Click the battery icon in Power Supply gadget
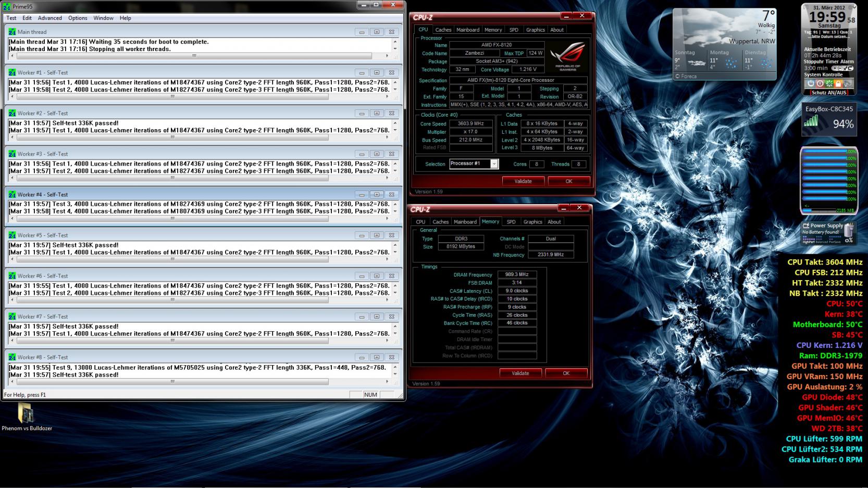 pyautogui.click(x=849, y=230)
